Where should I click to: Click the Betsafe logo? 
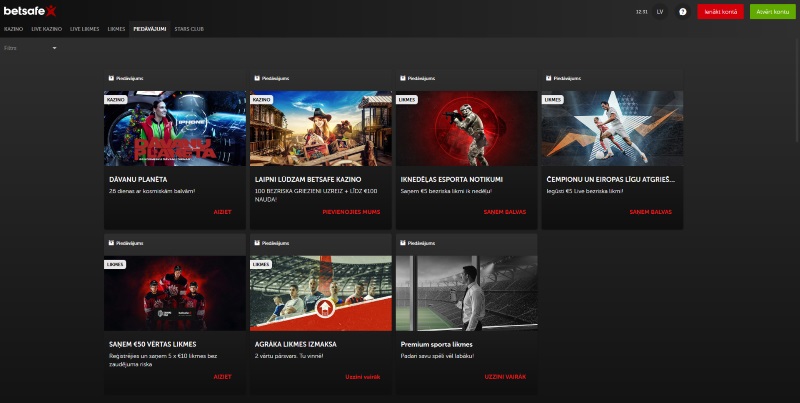[x=30, y=11]
